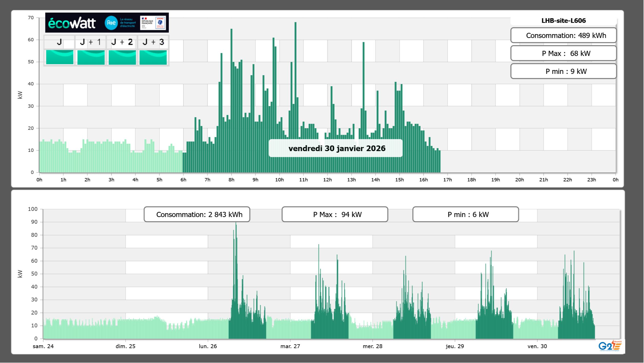Viewport: 644px width, 363px height.
Task: Click the lun. 26 axis marker
Action: pyautogui.click(x=208, y=346)
